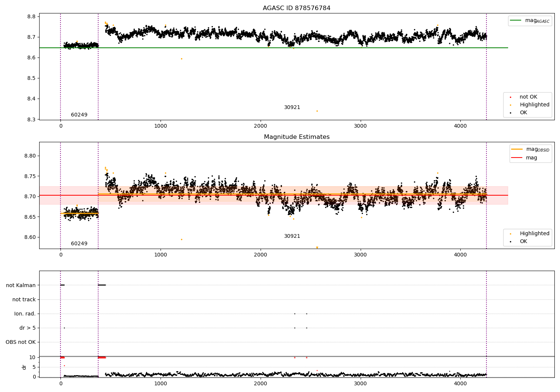Click the "8.3" y-tick in the top plot
This screenshot has height=392, width=560.
pyautogui.click(x=32, y=119)
